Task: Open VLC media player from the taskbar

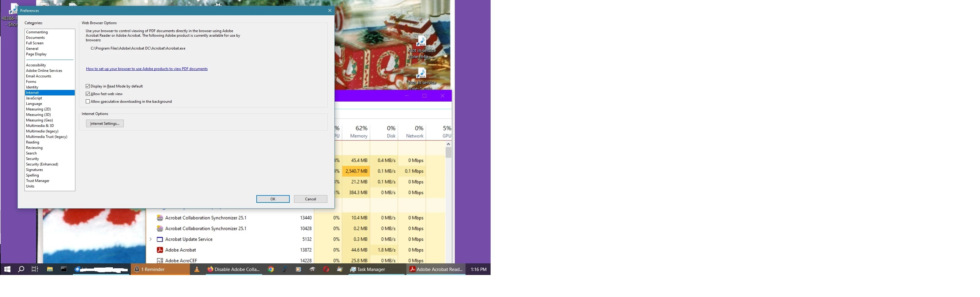Action: (197, 269)
